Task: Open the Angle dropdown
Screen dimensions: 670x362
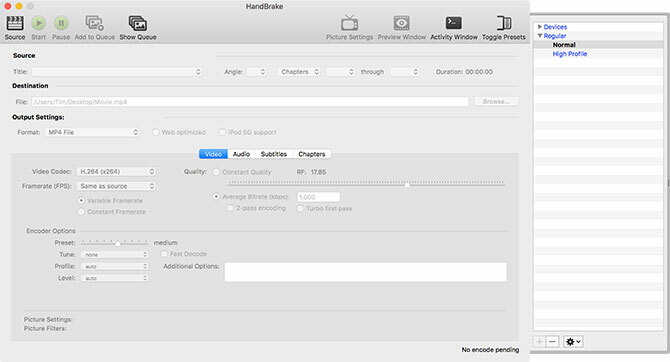Action: pos(257,72)
